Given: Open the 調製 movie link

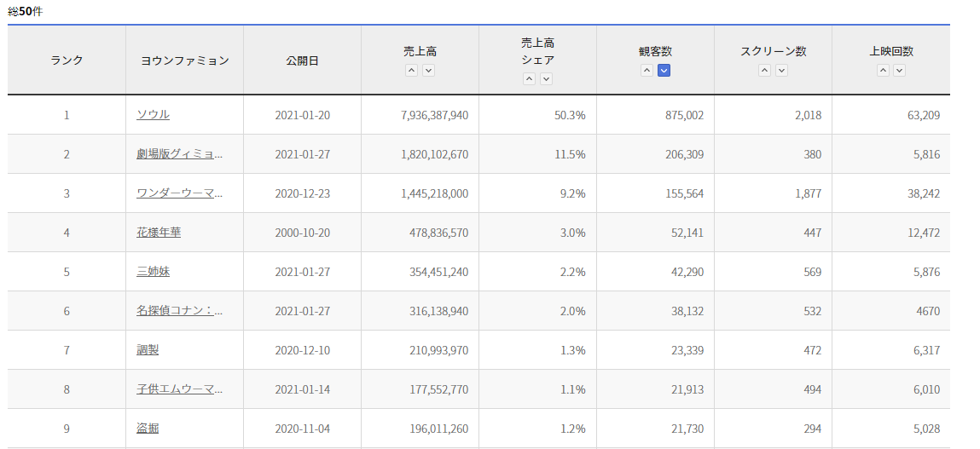Looking at the screenshot, I should 148,350.
